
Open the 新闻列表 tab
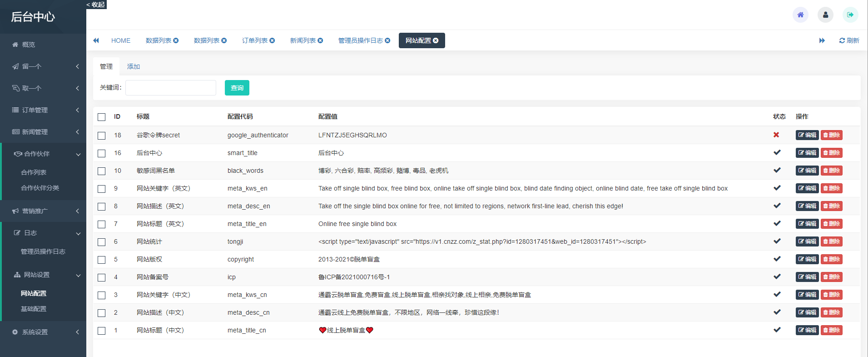pos(303,40)
